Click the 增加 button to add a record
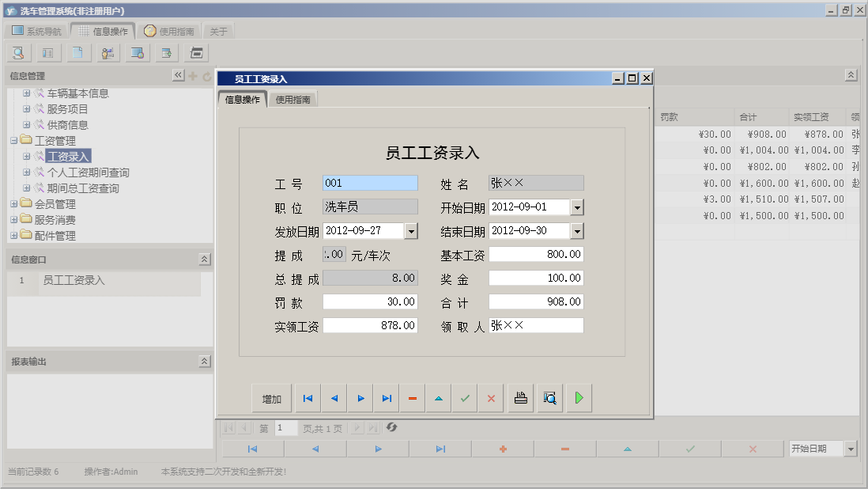 [x=271, y=398]
